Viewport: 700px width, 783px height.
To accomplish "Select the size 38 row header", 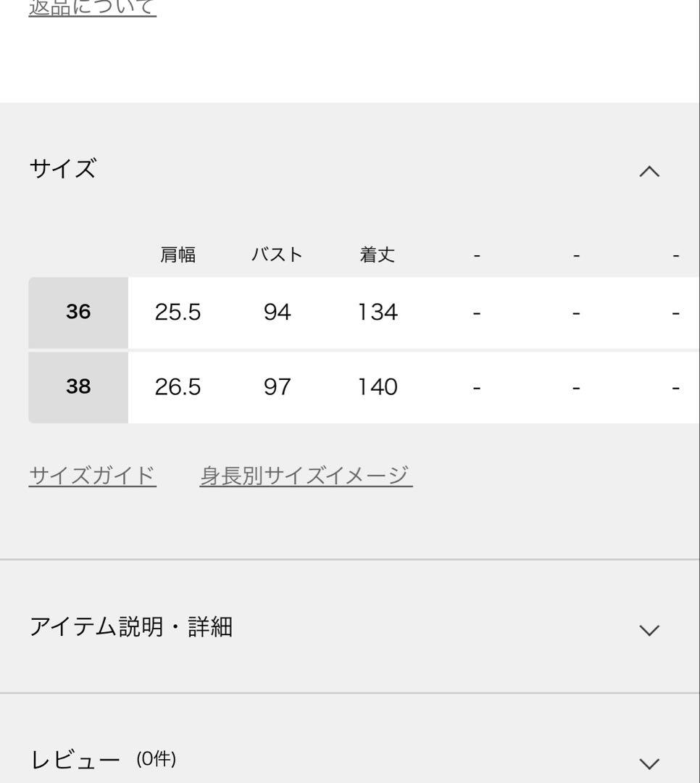I will point(78,387).
